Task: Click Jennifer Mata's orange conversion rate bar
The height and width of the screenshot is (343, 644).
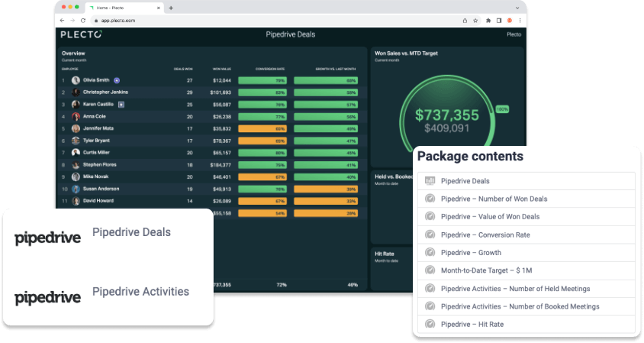Action: (x=262, y=129)
